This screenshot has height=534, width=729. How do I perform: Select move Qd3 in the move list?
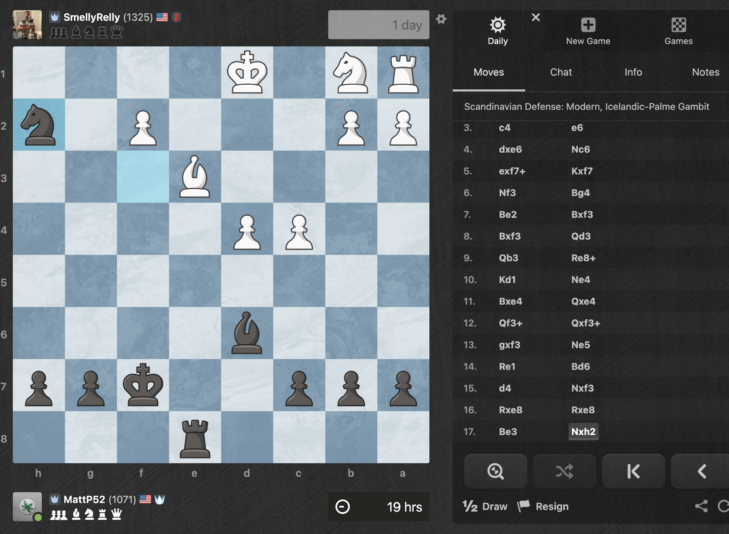581,236
